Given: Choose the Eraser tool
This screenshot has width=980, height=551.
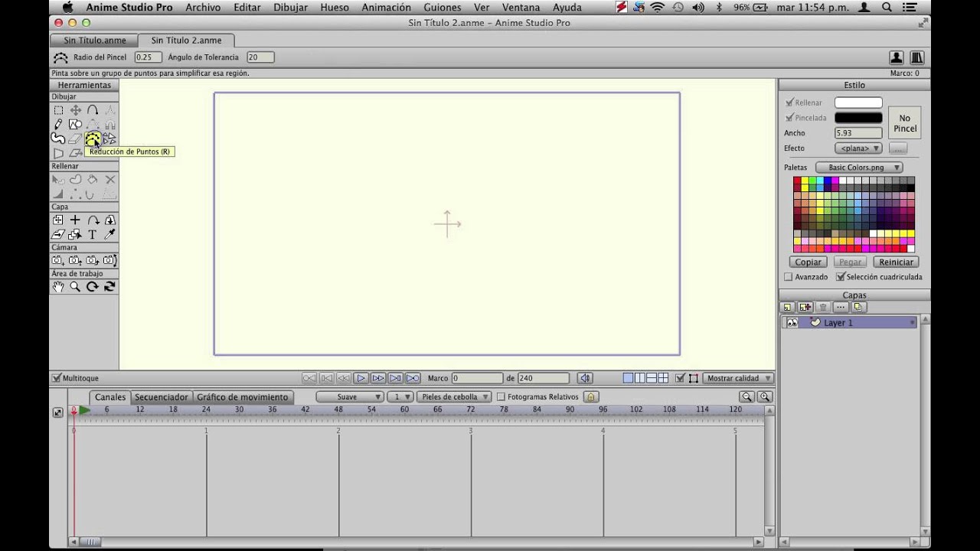Looking at the screenshot, I should pos(75,139).
